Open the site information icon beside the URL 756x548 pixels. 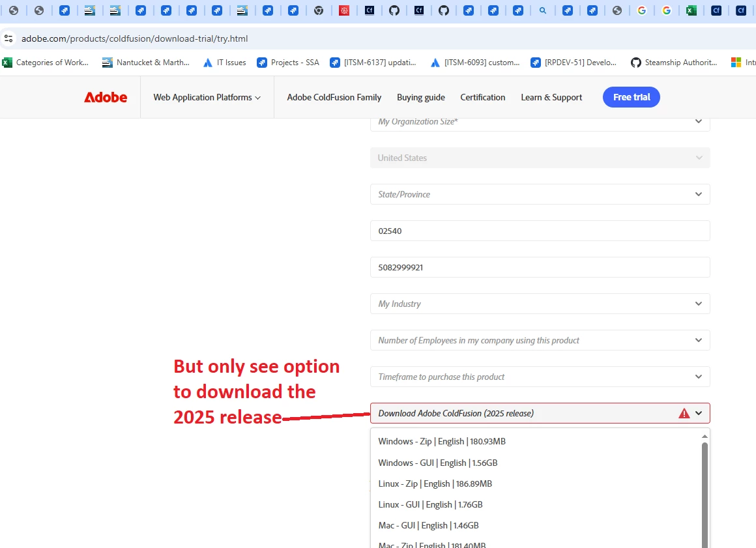pyautogui.click(x=8, y=38)
